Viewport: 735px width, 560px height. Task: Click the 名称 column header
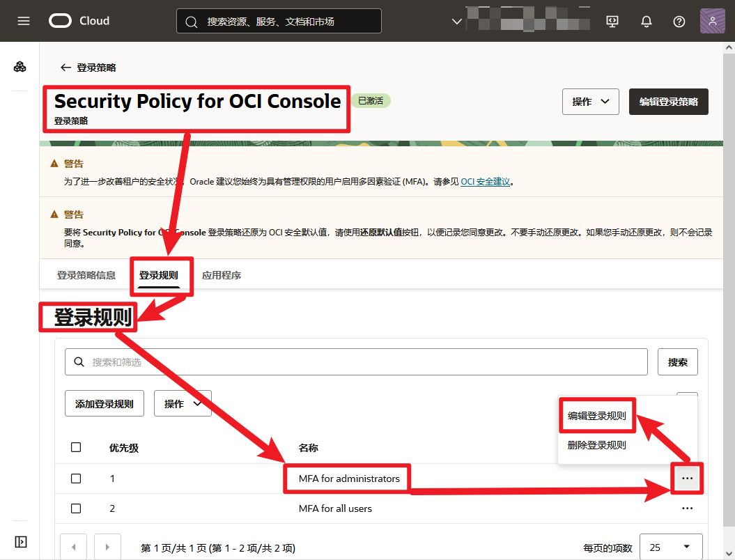309,448
